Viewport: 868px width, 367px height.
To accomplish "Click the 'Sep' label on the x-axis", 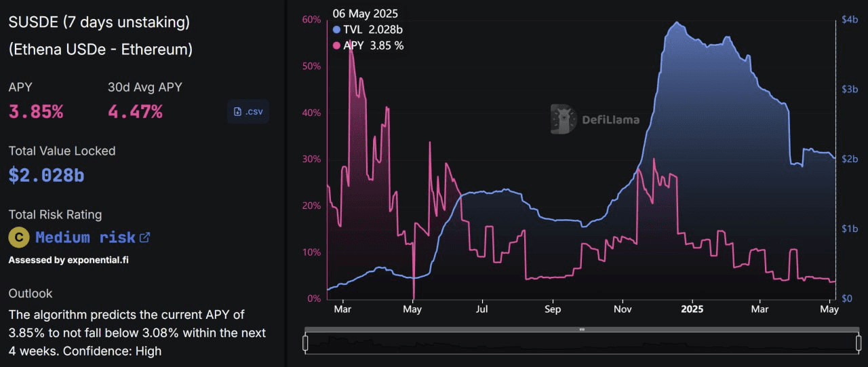I will pos(553,309).
